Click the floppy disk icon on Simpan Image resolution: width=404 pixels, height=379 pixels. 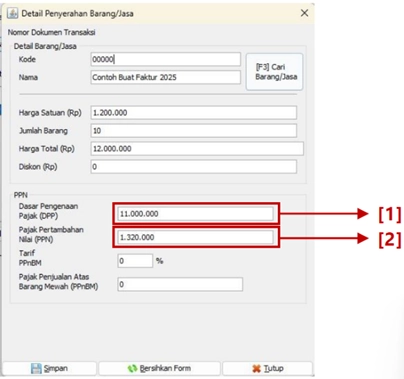[x=36, y=368]
